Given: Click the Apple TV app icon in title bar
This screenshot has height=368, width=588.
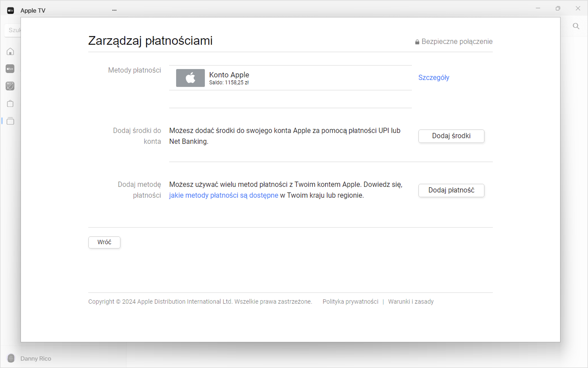Looking at the screenshot, I should (x=10, y=10).
